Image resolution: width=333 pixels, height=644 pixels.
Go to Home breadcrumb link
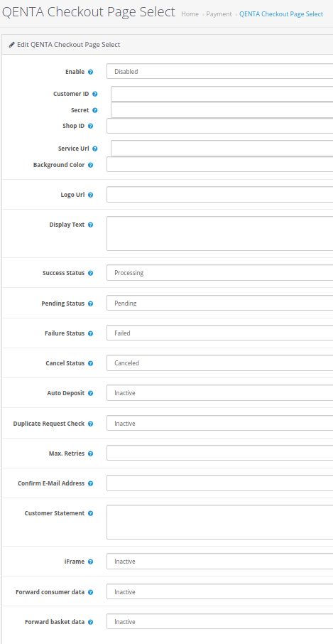click(x=190, y=14)
